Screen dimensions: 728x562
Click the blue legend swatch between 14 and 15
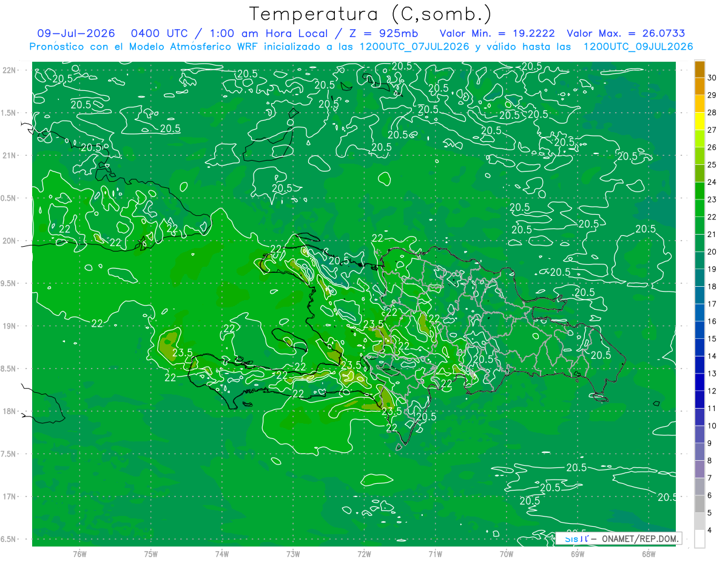tap(699, 348)
